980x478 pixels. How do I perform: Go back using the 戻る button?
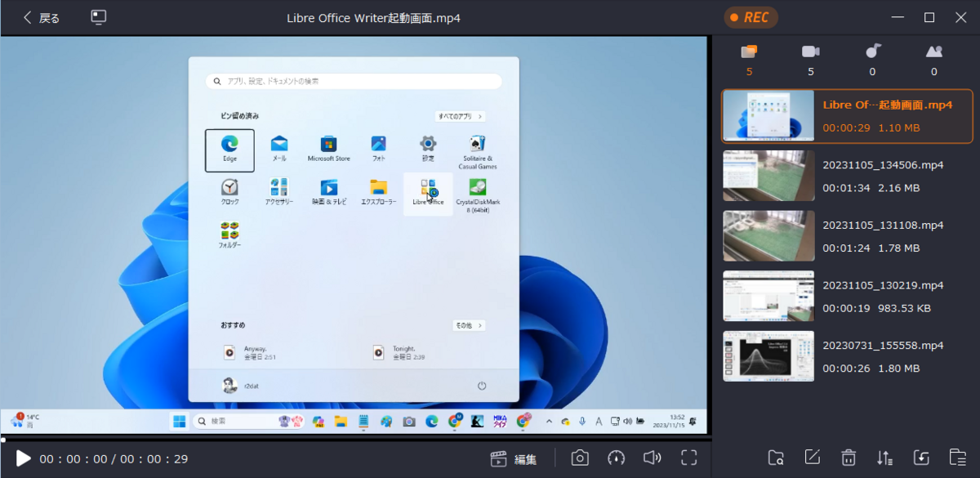coord(41,17)
